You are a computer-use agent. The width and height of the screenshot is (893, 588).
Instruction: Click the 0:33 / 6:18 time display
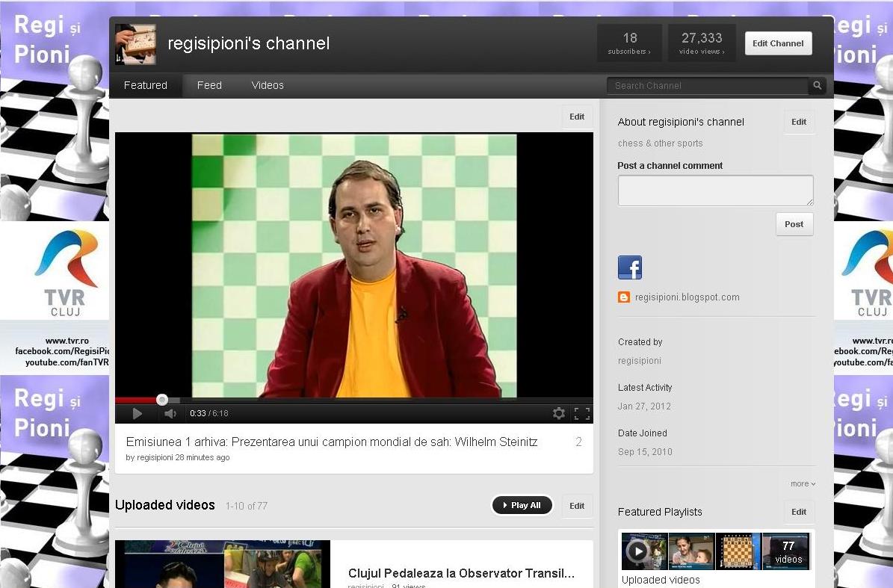click(x=209, y=413)
